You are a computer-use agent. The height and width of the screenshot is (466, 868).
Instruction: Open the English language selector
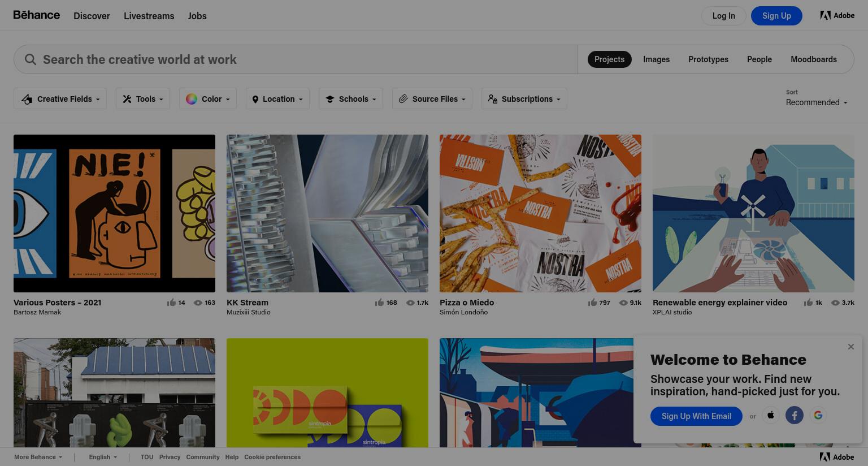coord(103,457)
